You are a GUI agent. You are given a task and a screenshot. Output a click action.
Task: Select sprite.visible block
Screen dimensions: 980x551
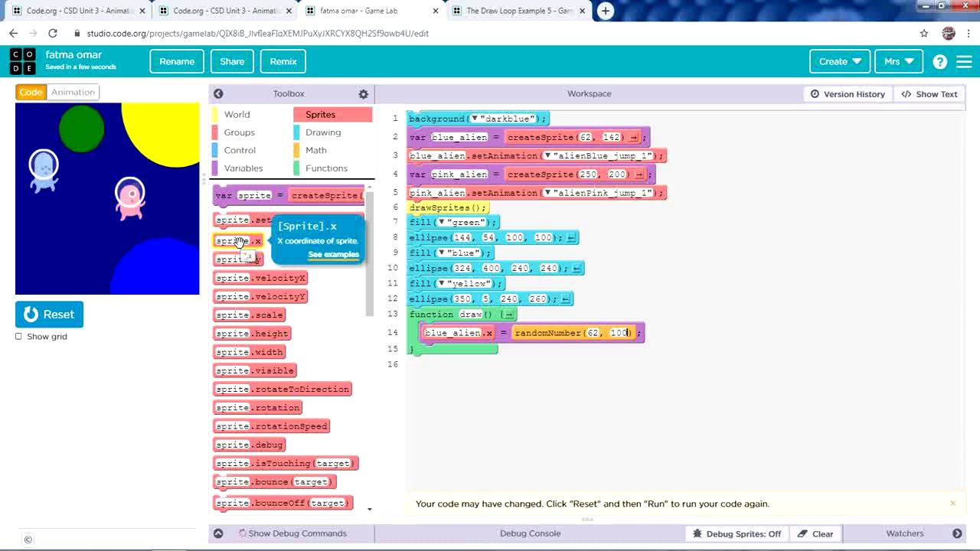click(254, 370)
